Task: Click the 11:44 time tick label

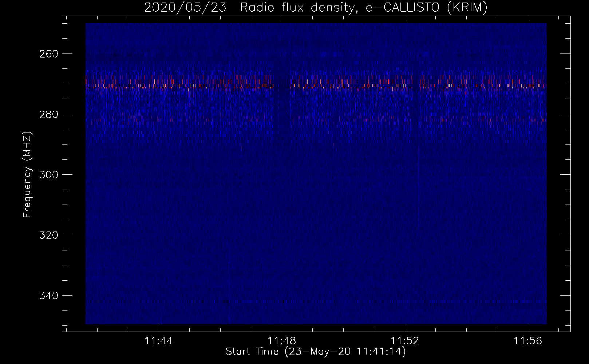Action: pos(159,341)
